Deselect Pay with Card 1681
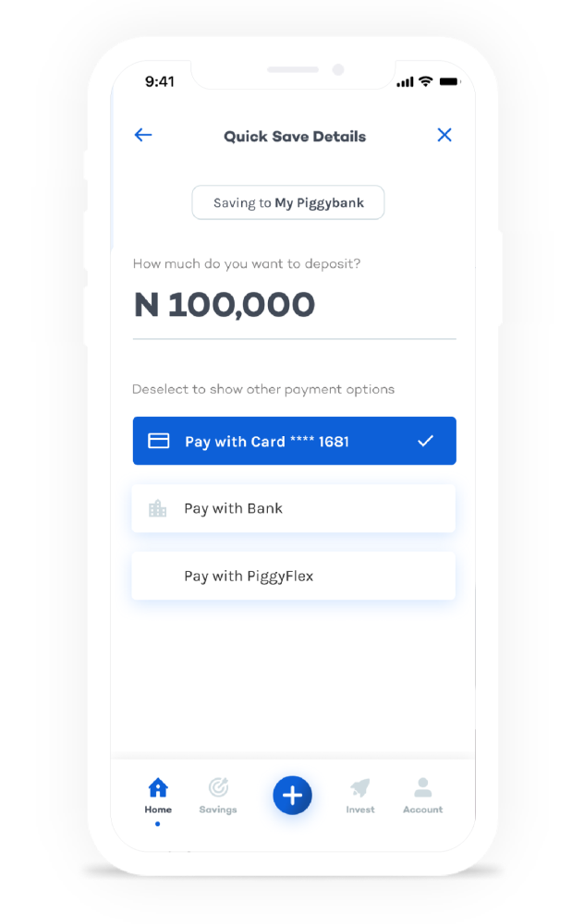 (294, 441)
